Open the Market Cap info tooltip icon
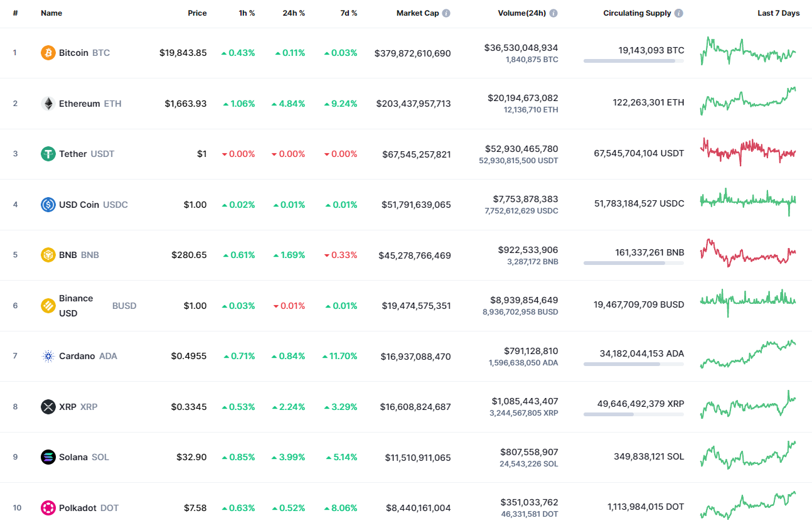Viewport: 812px width, 528px height. click(x=446, y=13)
